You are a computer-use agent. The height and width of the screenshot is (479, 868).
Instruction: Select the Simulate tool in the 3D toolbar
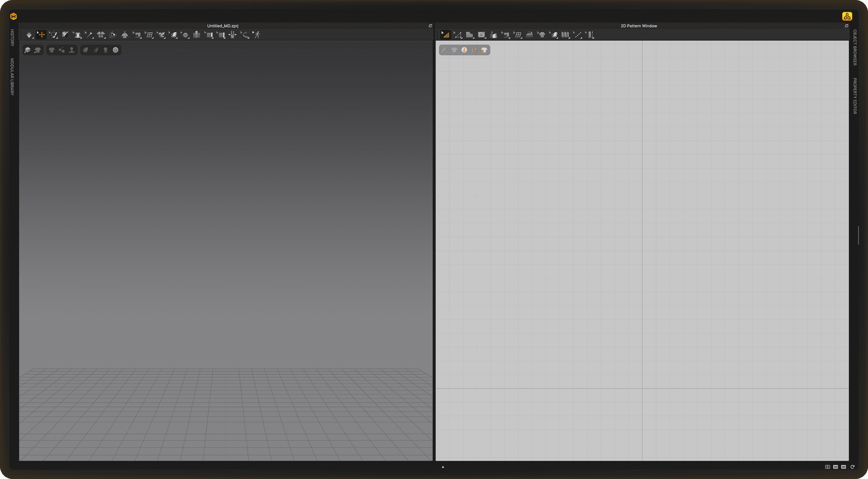(x=29, y=35)
